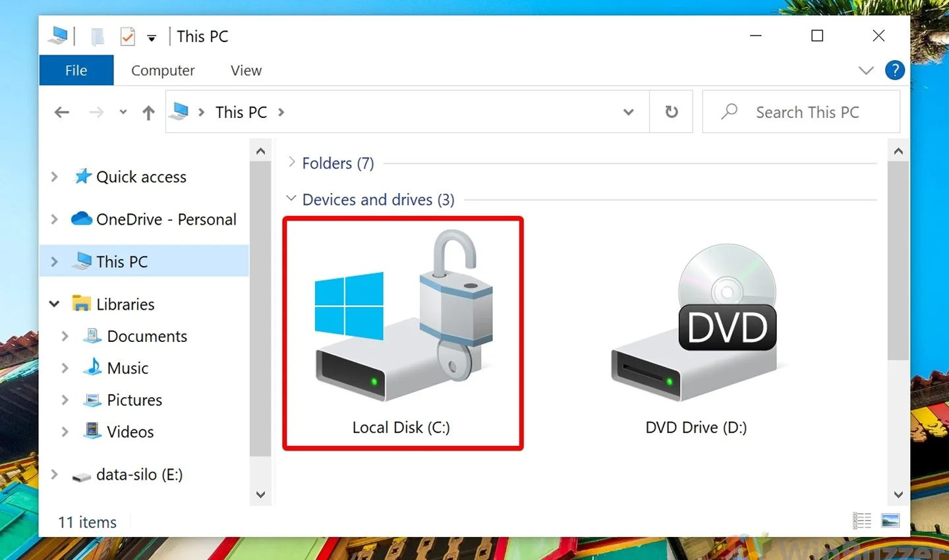Click the Devices and drives (3) header text
949x560 pixels.
point(378,199)
